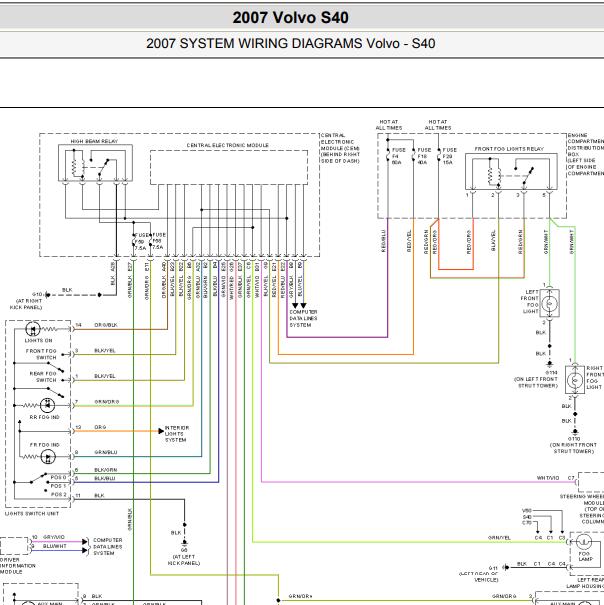Click the "BLK/GRN" wire label at pin 6
Screen dimensions: 604x605
pos(105,470)
